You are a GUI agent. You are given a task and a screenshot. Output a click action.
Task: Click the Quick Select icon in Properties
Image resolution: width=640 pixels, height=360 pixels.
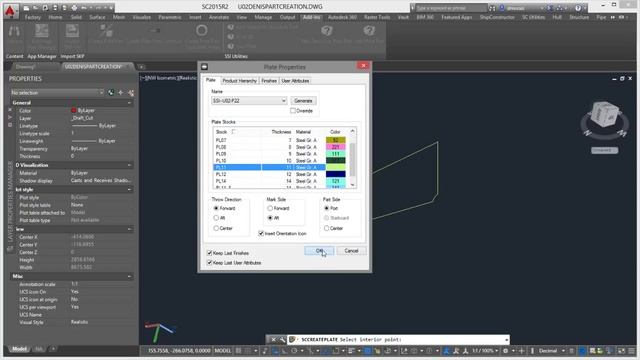click(x=131, y=93)
